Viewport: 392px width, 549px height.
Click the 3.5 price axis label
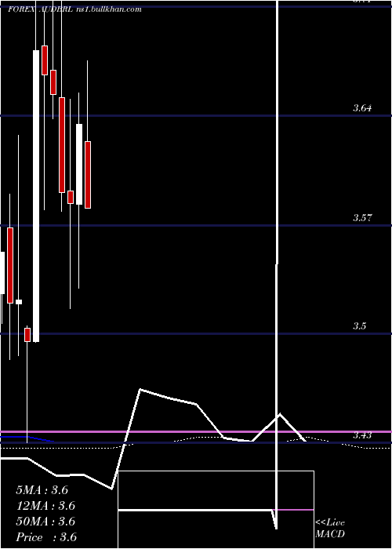pyautogui.click(x=359, y=326)
